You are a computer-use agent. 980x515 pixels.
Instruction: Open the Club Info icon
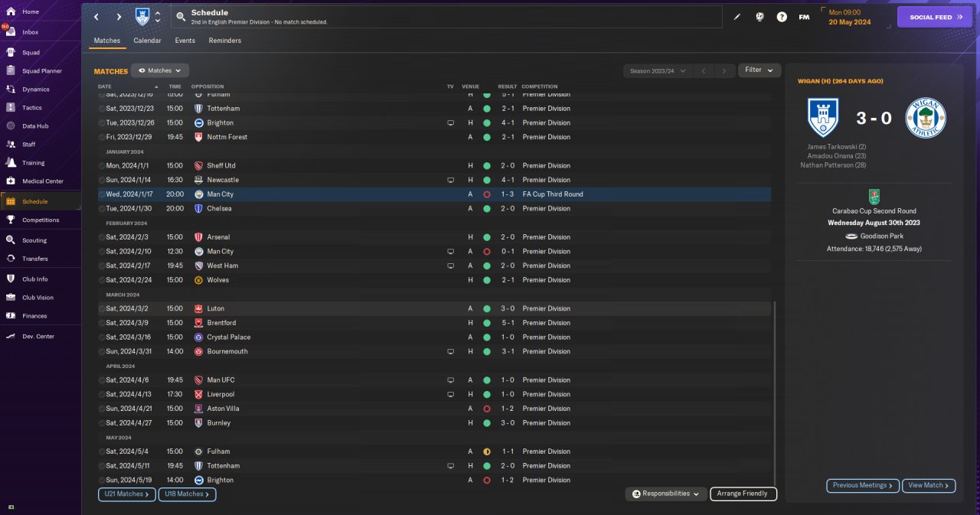tap(11, 279)
